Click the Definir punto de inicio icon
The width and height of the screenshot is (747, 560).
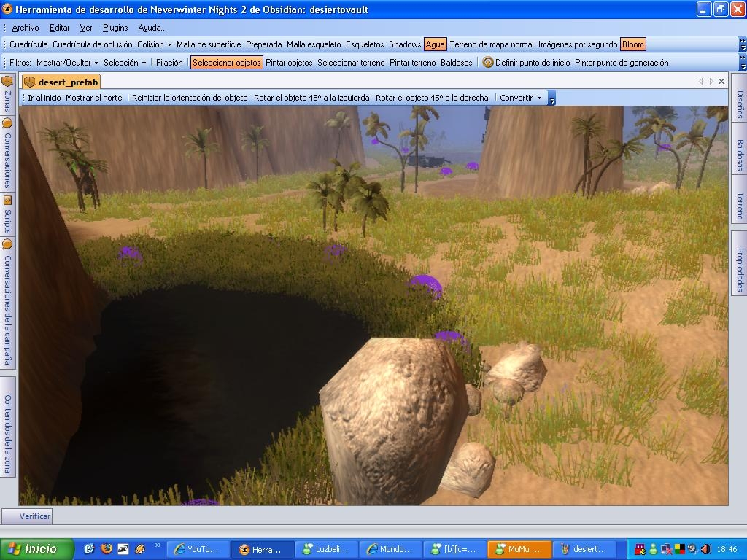[488, 63]
